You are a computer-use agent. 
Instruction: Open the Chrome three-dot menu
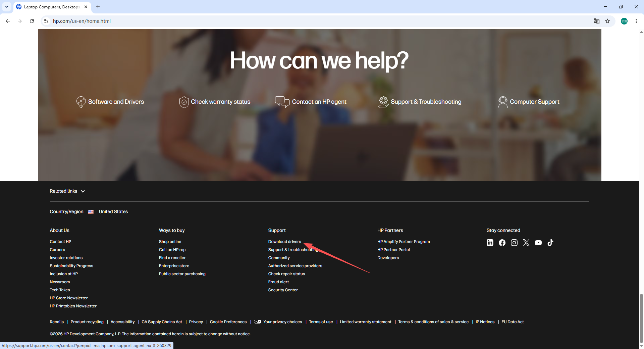[636, 21]
